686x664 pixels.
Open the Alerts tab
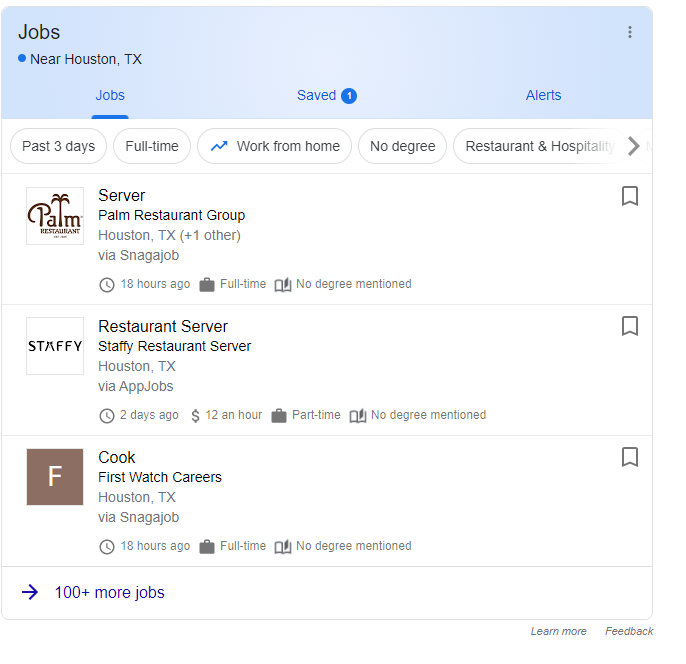(x=543, y=95)
